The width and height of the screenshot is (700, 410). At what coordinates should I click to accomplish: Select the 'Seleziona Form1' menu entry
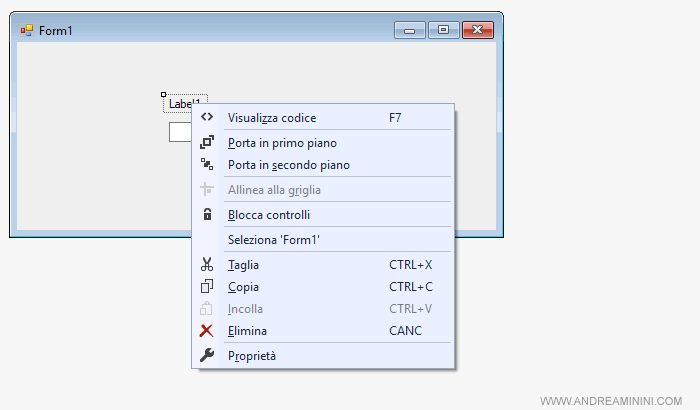click(273, 240)
